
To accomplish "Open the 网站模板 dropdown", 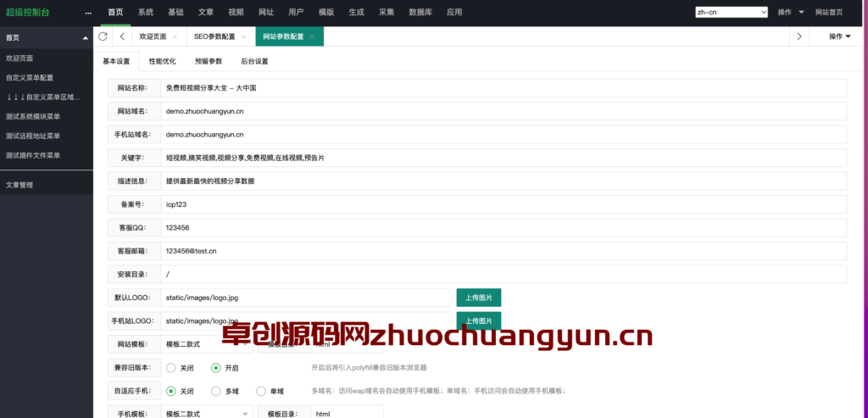I will [207, 344].
